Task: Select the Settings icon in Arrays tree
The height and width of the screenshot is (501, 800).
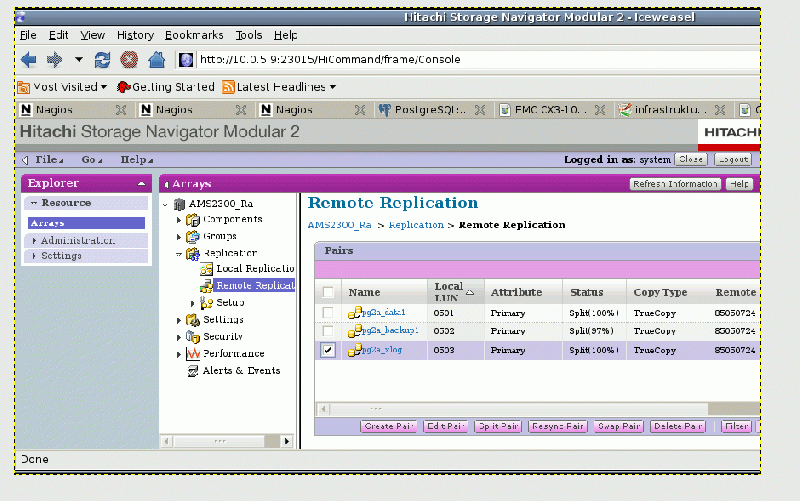Action: pos(192,320)
